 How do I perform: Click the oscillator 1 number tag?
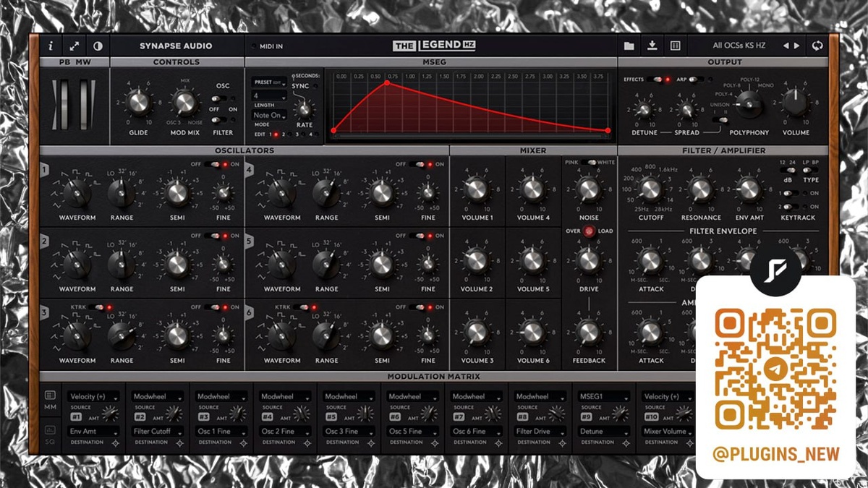45,171
